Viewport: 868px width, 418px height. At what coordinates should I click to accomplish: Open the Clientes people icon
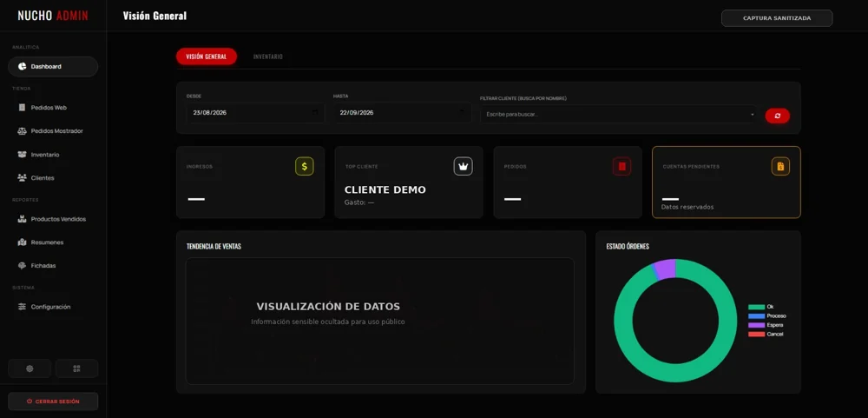(x=23, y=178)
